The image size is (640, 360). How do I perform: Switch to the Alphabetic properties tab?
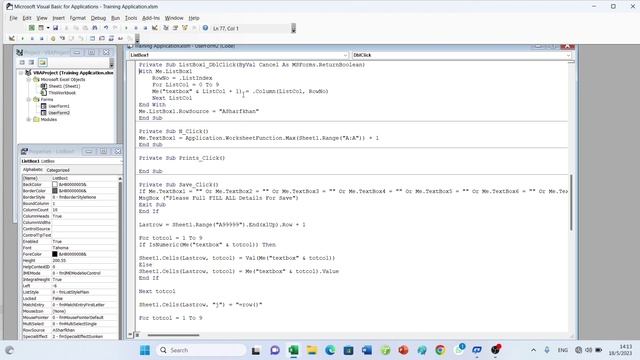point(32,170)
